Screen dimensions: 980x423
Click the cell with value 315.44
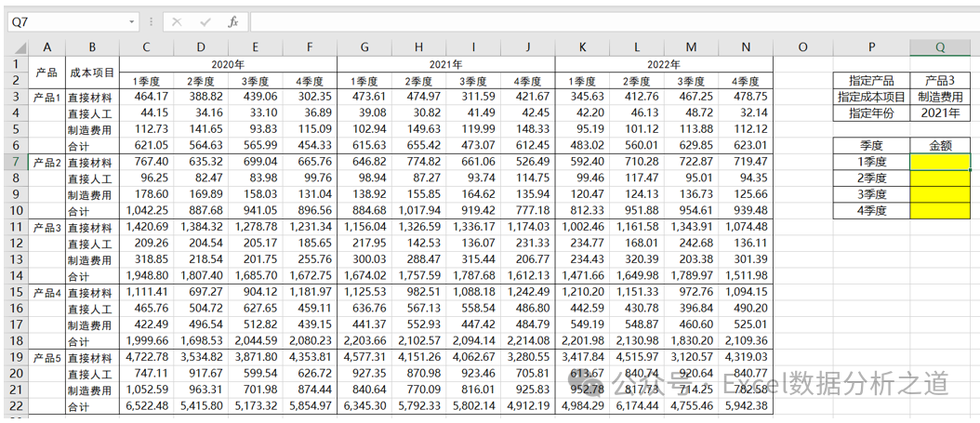pos(473,259)
